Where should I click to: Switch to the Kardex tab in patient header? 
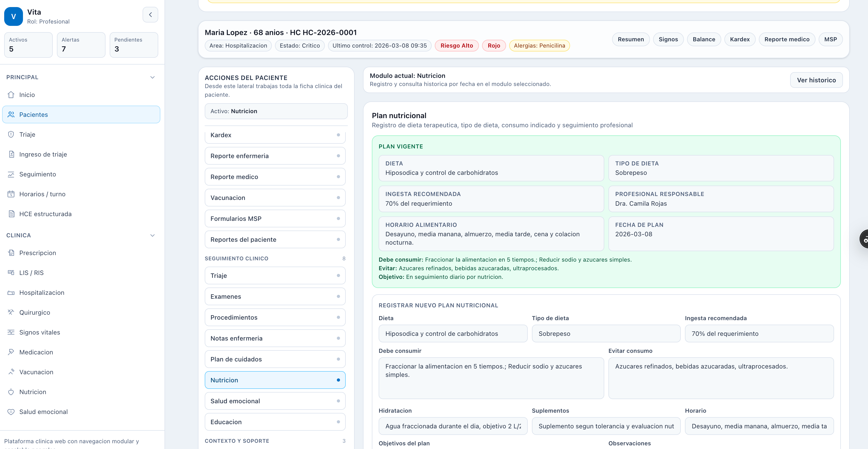[x=740, y=39]
